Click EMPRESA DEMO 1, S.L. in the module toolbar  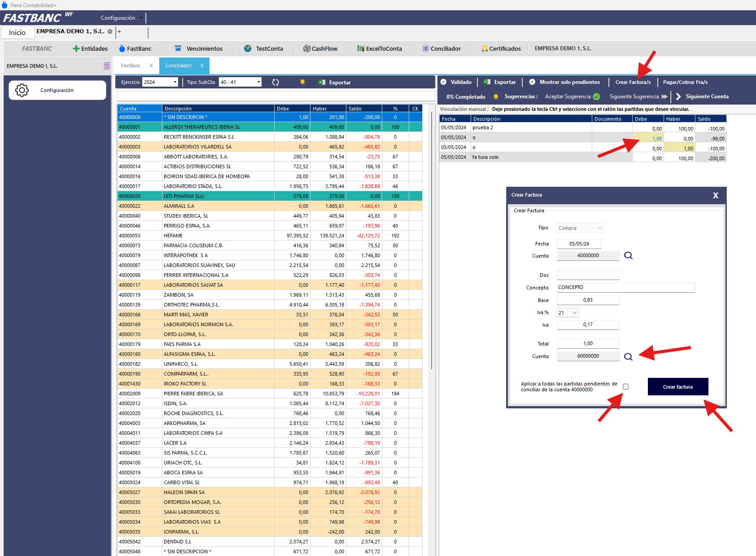pyautogui.click(x=563, y=48)
